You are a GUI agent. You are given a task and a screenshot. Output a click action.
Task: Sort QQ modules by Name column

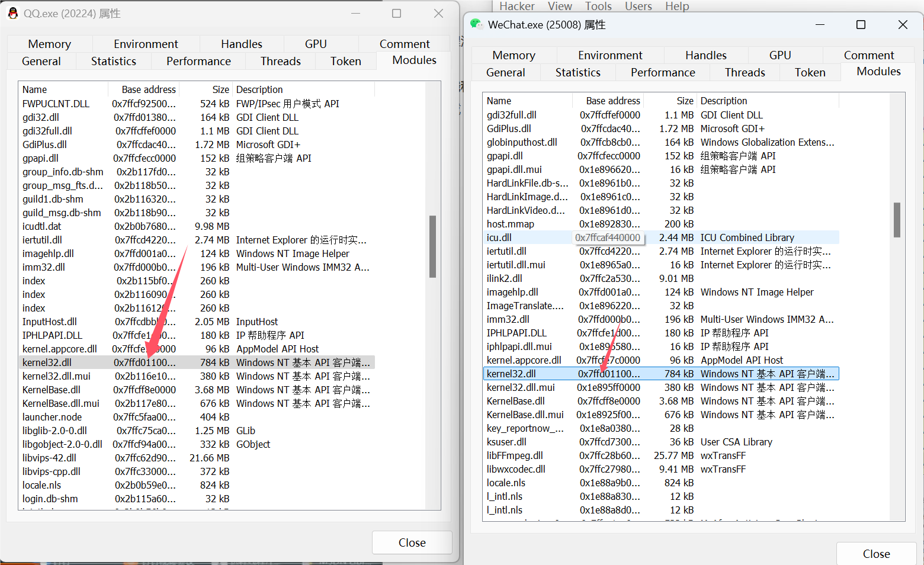pos(63,89)
